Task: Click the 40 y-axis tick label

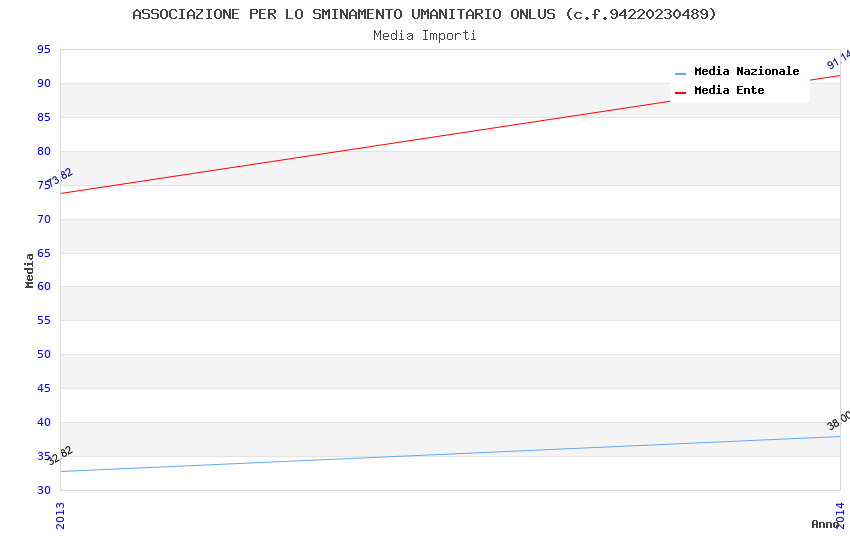Action: (x=44, y=422)
